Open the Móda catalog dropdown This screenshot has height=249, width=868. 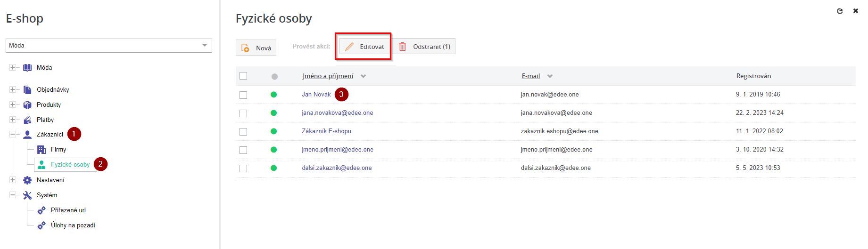point(109,46)
